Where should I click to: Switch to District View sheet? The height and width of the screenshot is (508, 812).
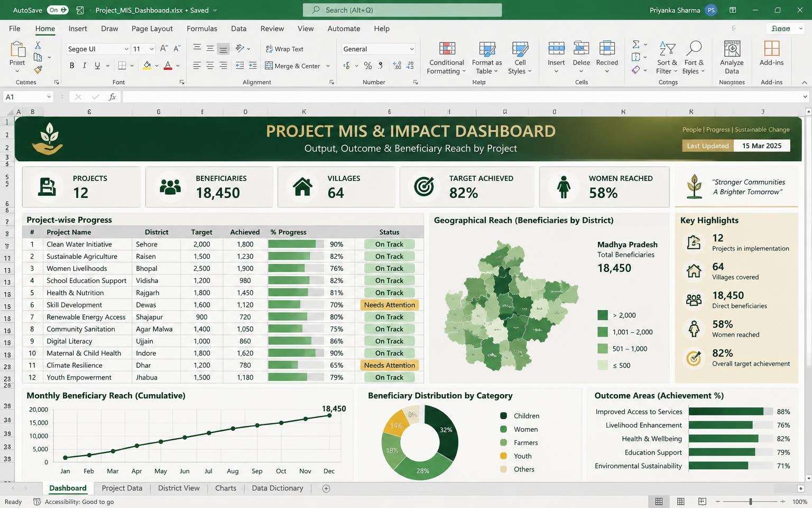[179, 488]
